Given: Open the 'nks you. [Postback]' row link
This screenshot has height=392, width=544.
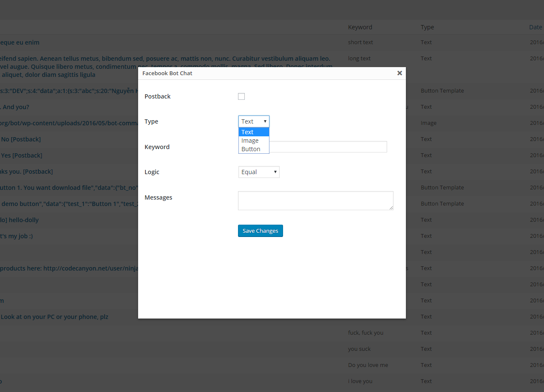Looking at the screenshot, I should pos(26,172).
